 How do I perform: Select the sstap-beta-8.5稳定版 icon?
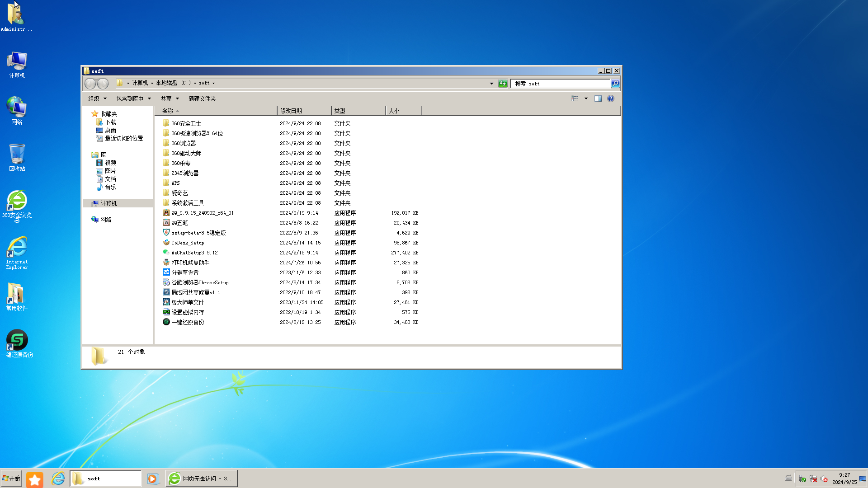[x=166, y=232]
